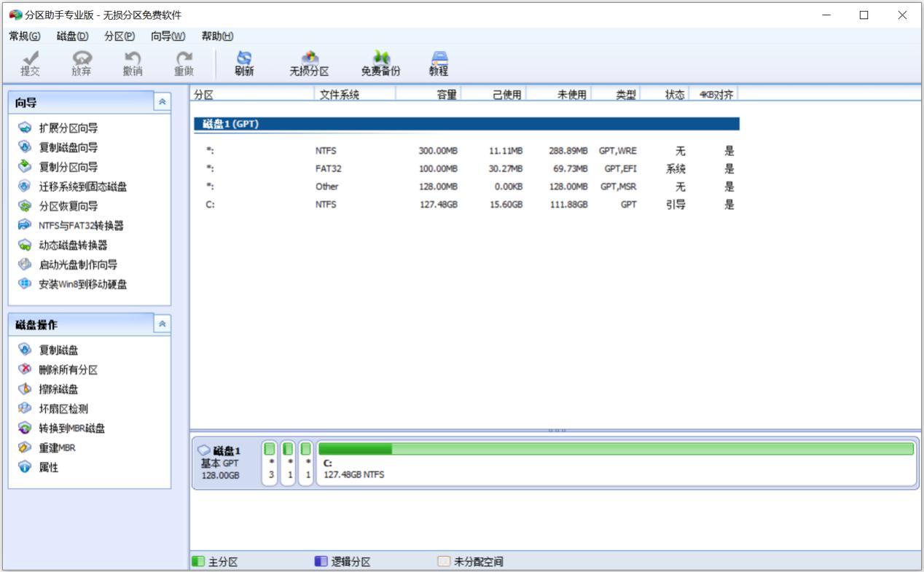The image size is (924, 572).
Task: Select 擦除磁盘 disk operation
Action: click(x=49, y=389)
